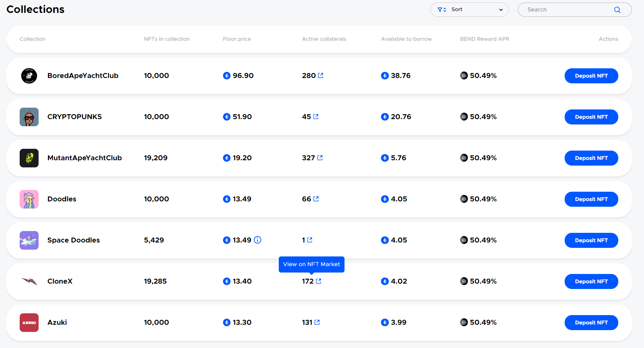Image resolution: width=644 pixels, height=348 pixels.
Task: Click BEND token icon in Azuki row
Action: click(x=464, y=322)
